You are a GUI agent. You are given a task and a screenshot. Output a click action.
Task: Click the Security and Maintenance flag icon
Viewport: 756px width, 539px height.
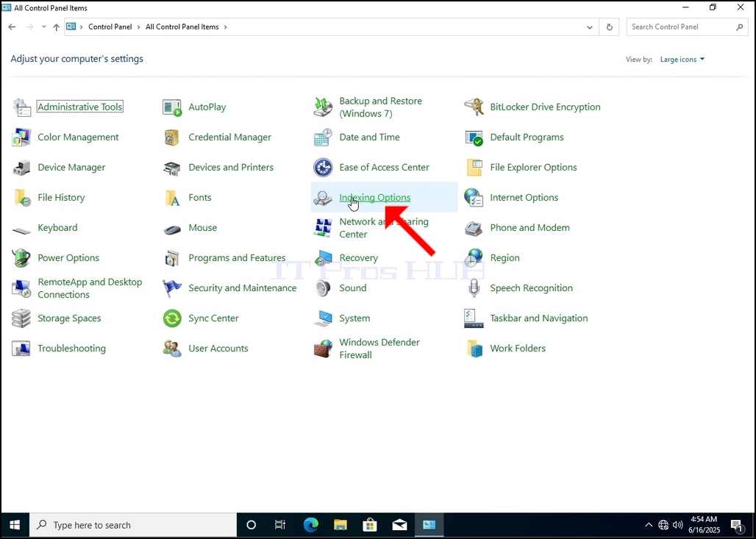click(x=172, y=288)
